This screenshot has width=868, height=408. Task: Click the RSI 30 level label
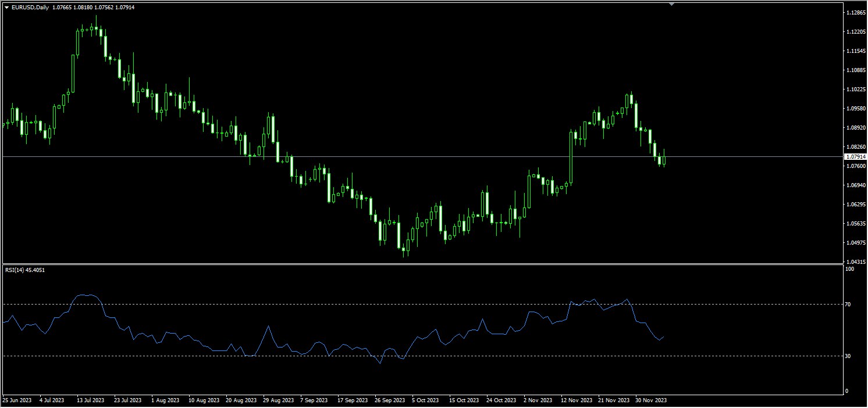[x=849, y=356]
